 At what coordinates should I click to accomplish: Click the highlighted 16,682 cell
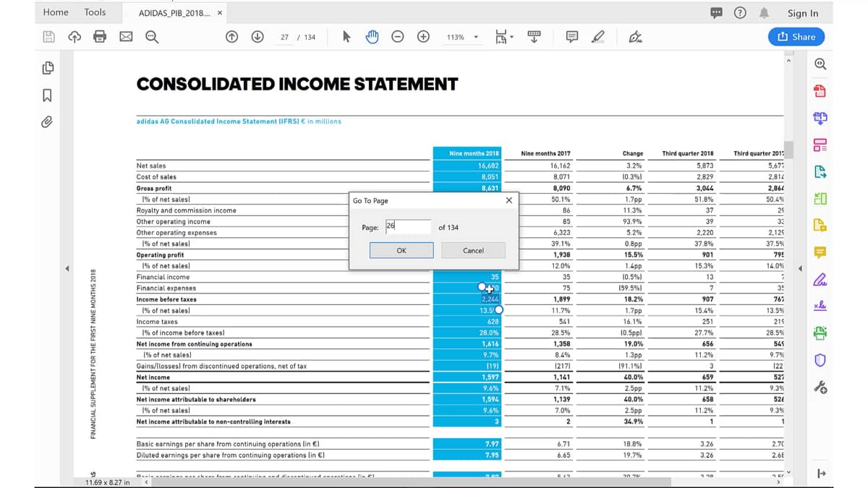tap(489, 166)
